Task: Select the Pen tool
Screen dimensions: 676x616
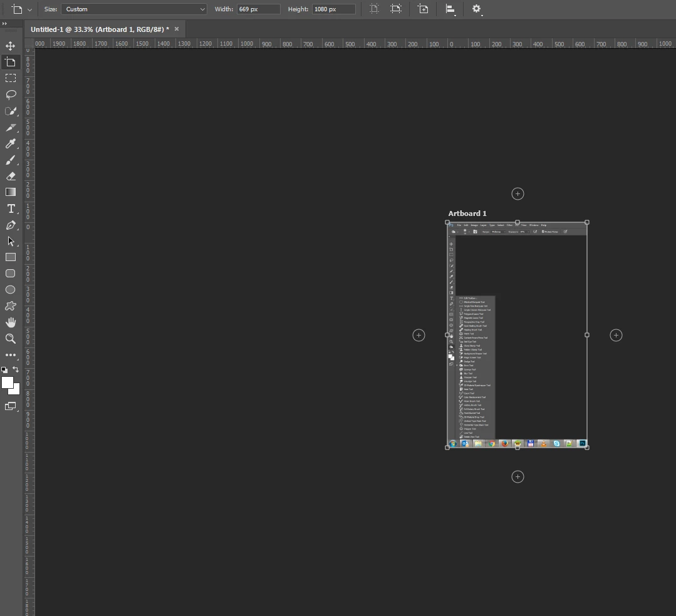Action: (x=11, y=225)
